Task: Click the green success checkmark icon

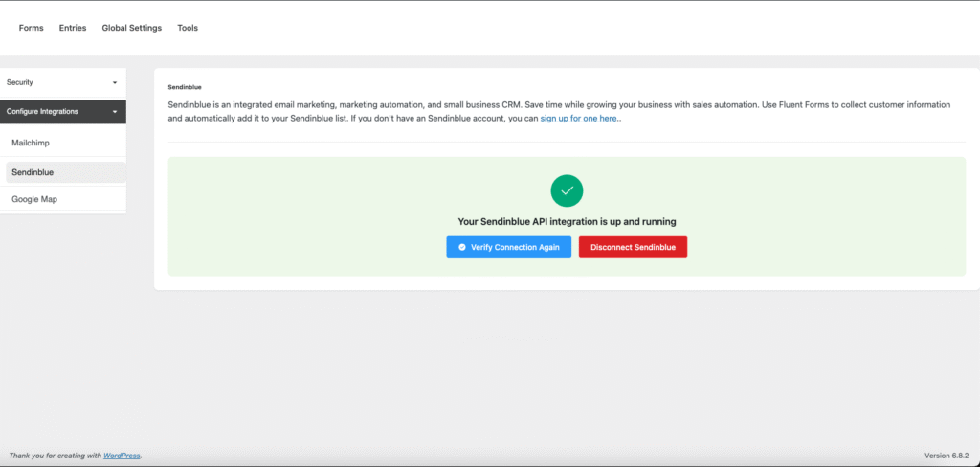Action: 567,190
